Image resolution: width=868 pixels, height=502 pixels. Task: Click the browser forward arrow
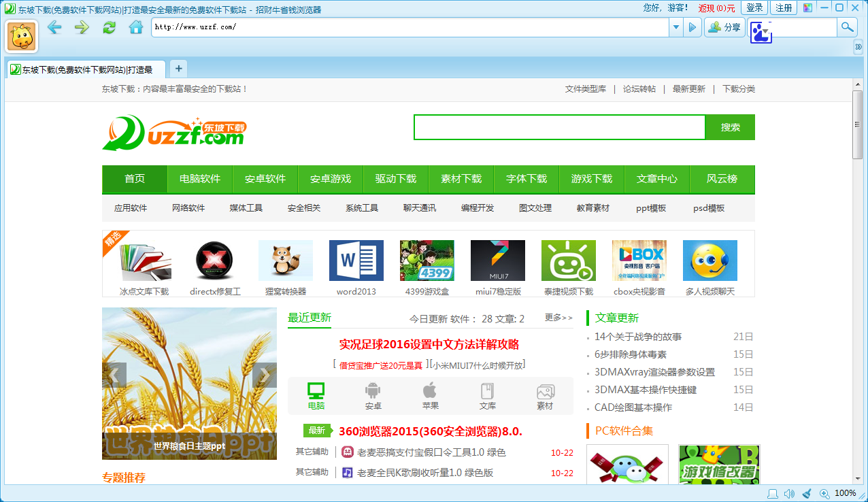click(x=82, y=27)
